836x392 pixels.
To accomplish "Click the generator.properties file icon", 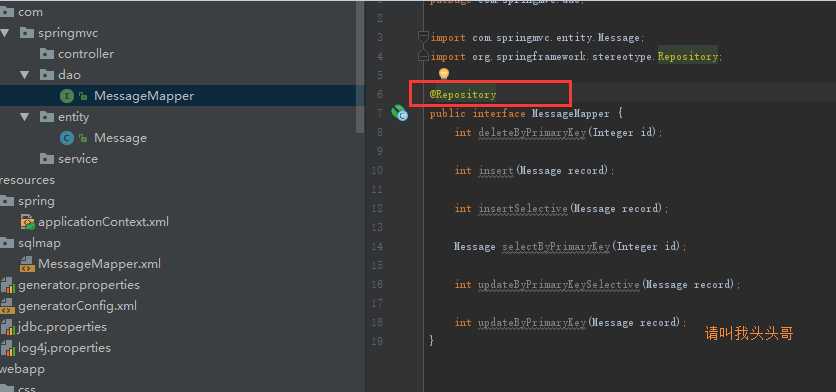I will (x=7, y=286).
